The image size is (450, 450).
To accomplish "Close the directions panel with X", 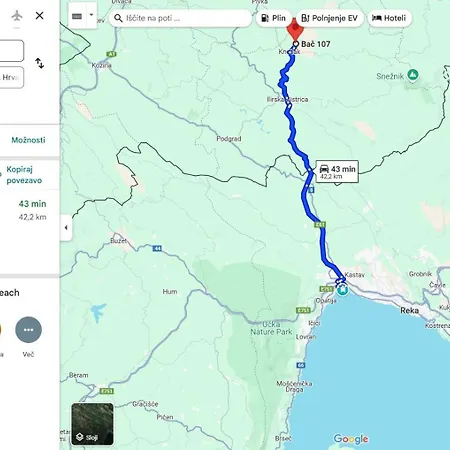I will click(39, 15).
